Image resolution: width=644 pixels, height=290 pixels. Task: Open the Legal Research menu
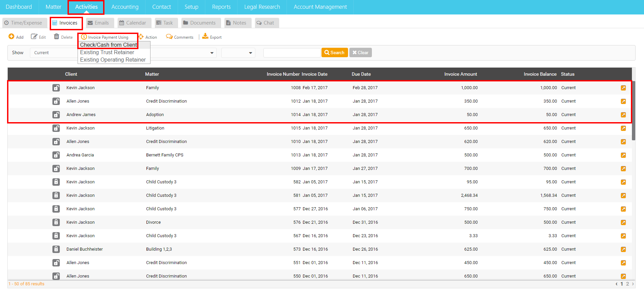262,7
